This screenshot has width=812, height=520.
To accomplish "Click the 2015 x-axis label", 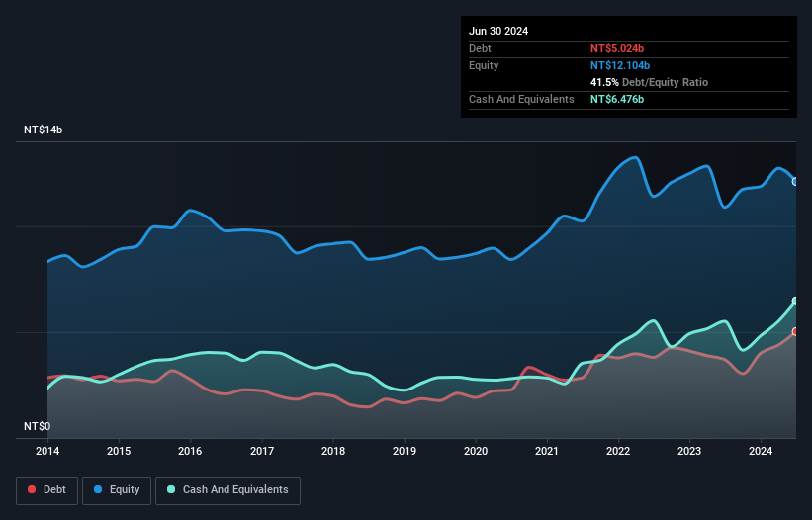I will click(119, 451).
